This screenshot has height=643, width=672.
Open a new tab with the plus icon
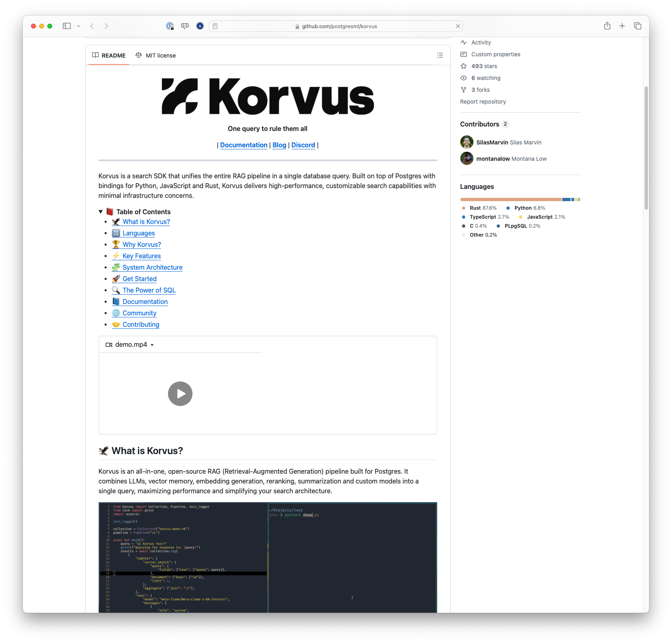[x=622, y=26]
